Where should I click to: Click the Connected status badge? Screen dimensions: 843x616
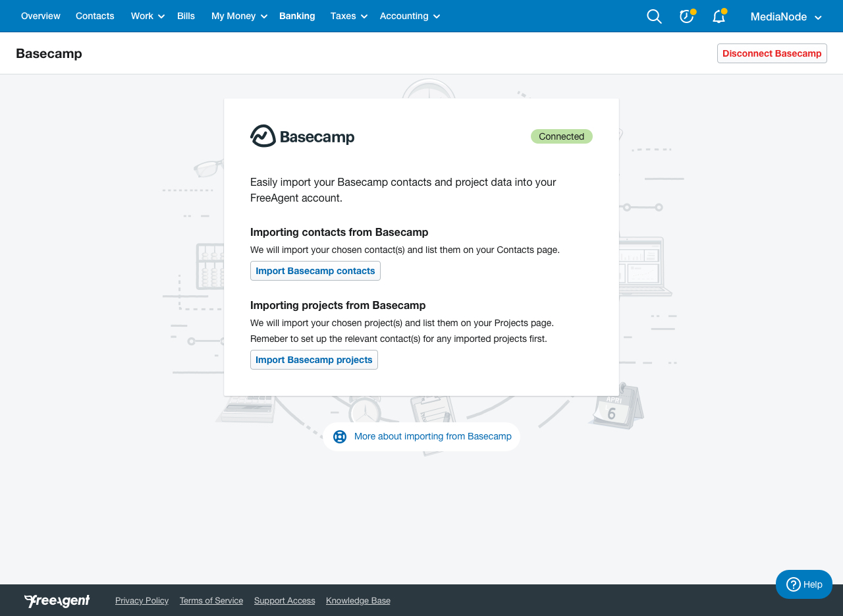pos(561,136)
